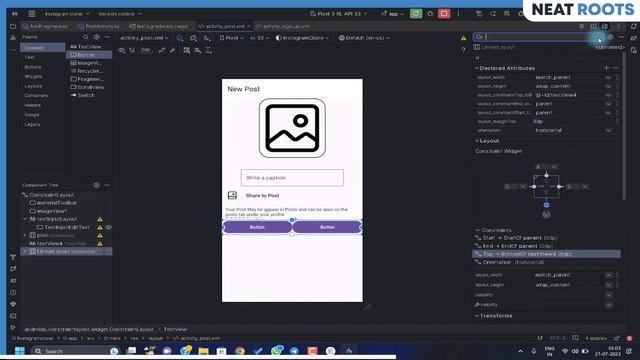This screenshot has width=640, height=360.
Task: Click the right purple Button in preview
Action: tap(327, 227)
